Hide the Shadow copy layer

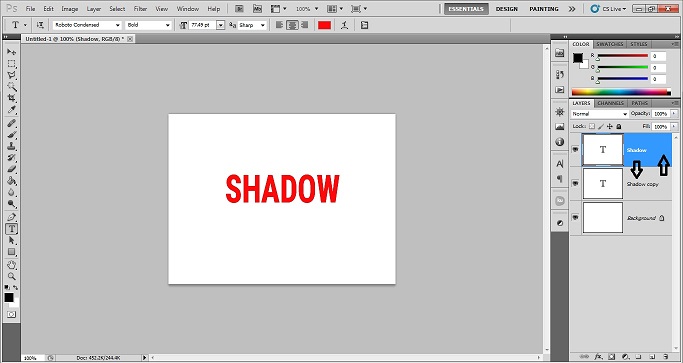pos(575,183)
